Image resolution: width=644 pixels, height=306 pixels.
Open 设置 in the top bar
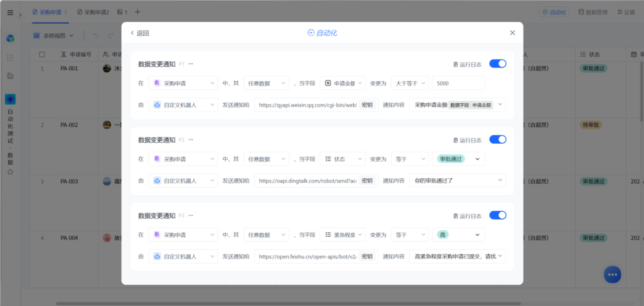pos(626,13)
